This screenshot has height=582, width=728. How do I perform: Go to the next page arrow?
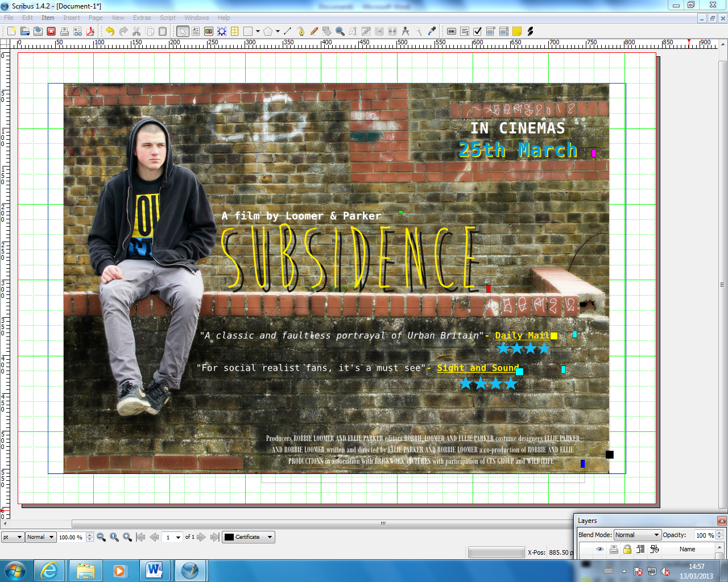(201, 537)
